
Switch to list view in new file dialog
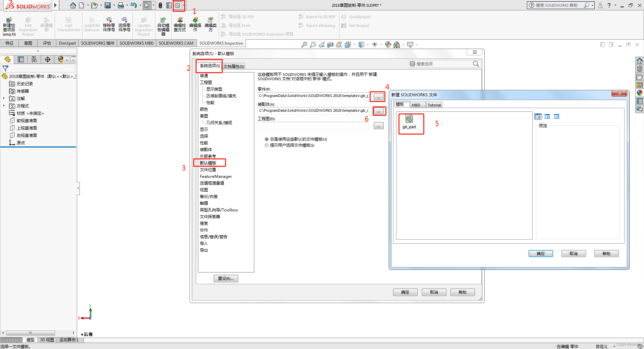click(547, 117)
